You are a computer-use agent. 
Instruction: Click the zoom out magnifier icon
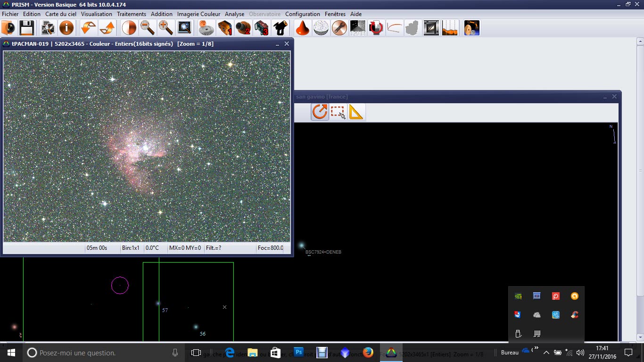[x=148, y=28]
